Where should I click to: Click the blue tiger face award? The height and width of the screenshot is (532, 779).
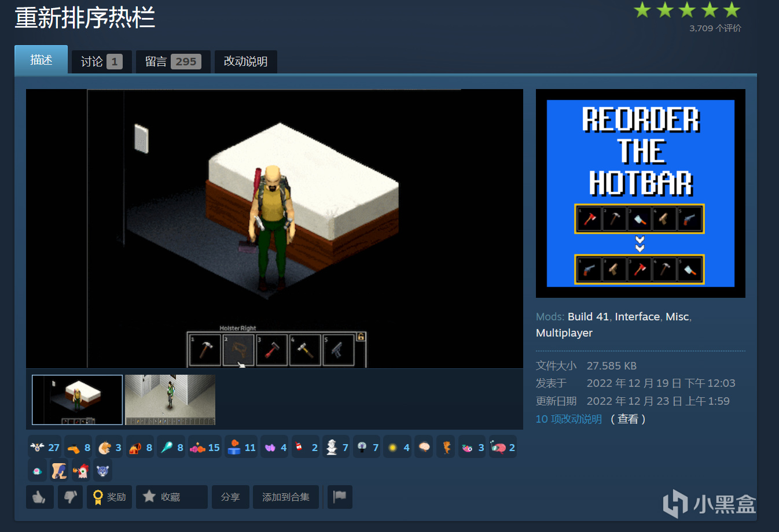tap(102, 470)
